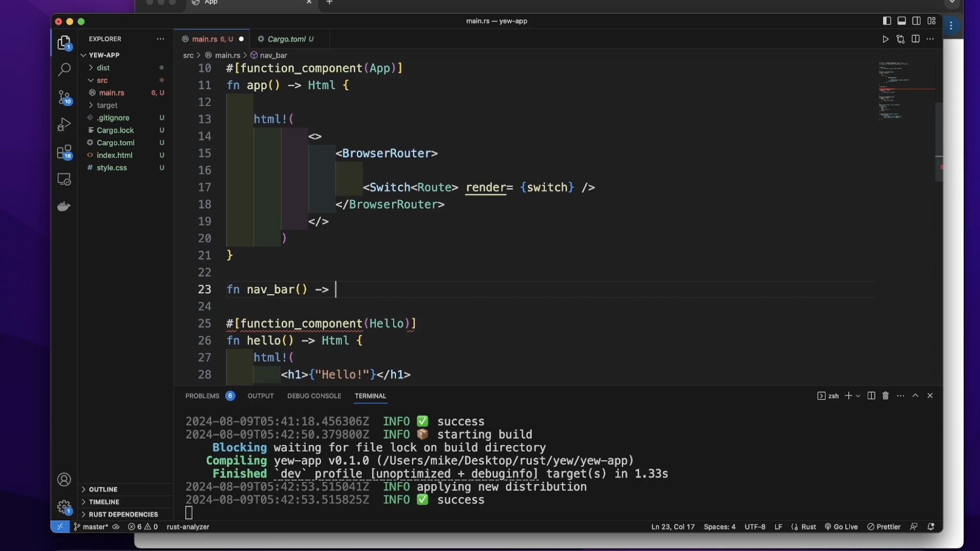Toggle the bottom panel visibility
Viewport: 980px width, 551px height.
coord(902,21)
